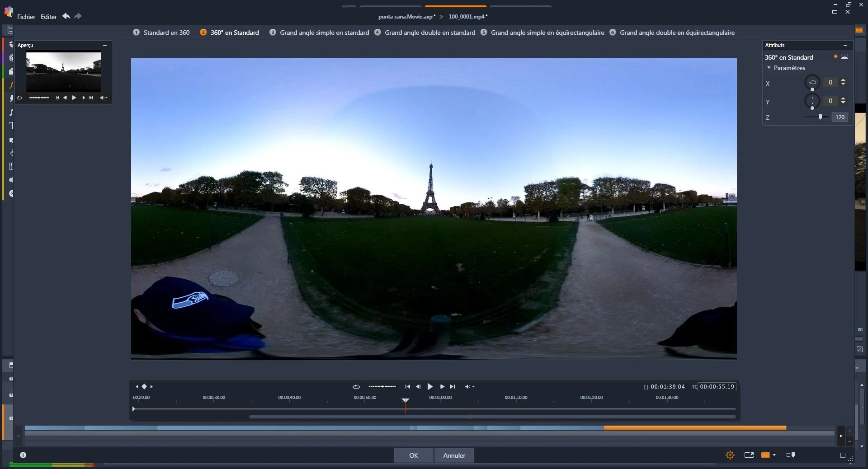Image resolution: width=868 pixels, height=469 pixels.
Task: Click the add keyframe diamond icon
Action: 144,387
